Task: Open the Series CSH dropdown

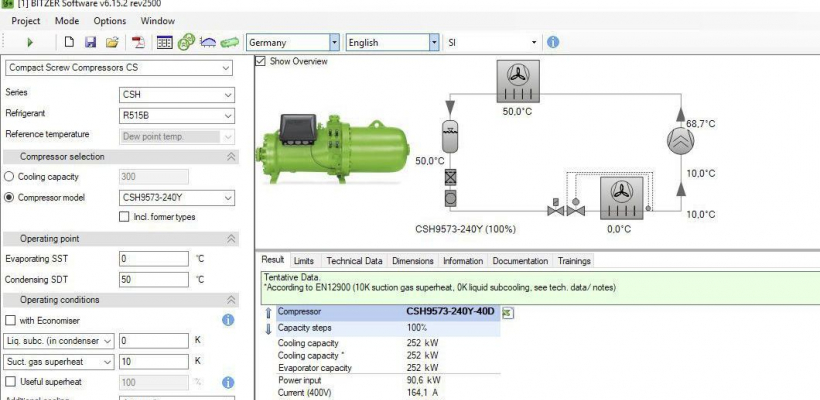Action: point(177,95)
